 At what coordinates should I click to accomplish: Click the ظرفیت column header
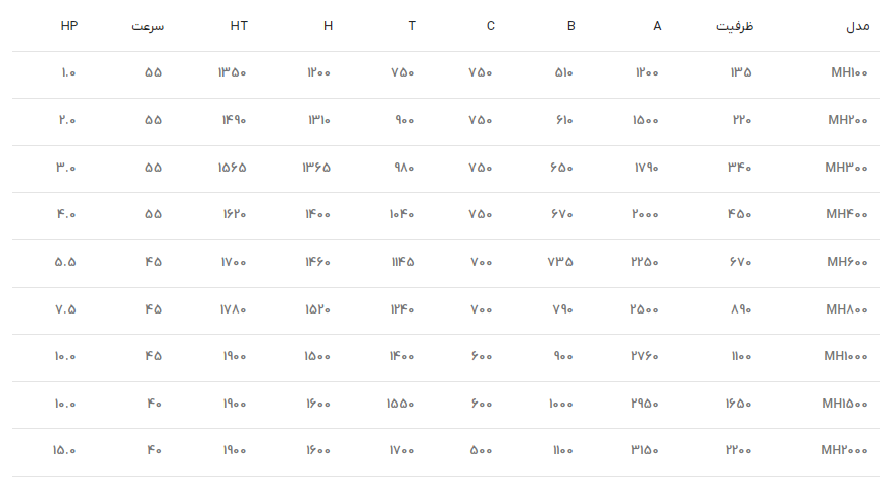click(x=734, y=26)
